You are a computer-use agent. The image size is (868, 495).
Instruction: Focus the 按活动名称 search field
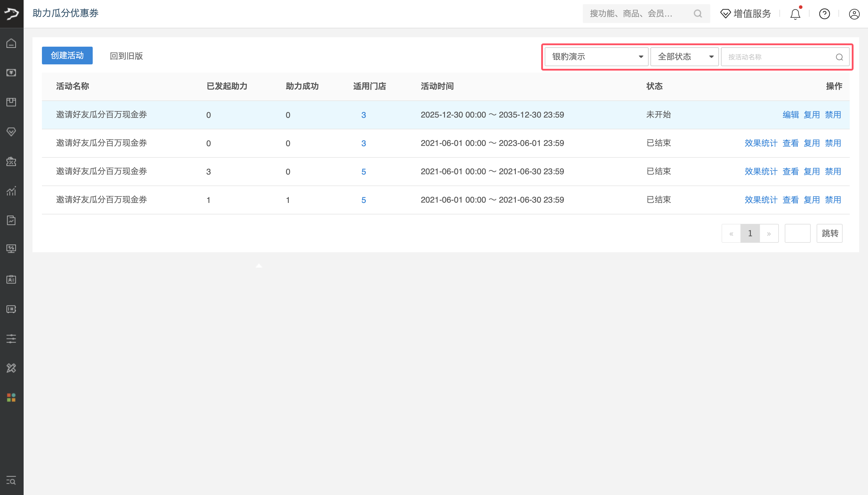tap(779, 57)
